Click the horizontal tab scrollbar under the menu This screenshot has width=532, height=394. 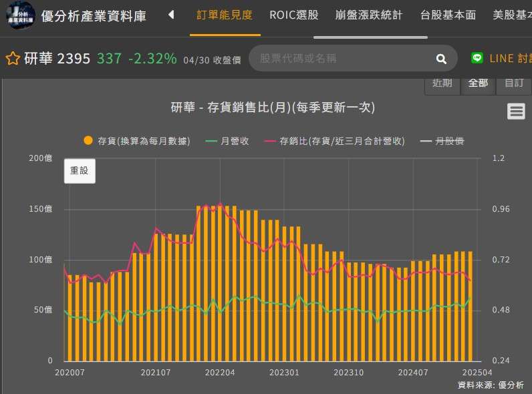pos(370,37)
